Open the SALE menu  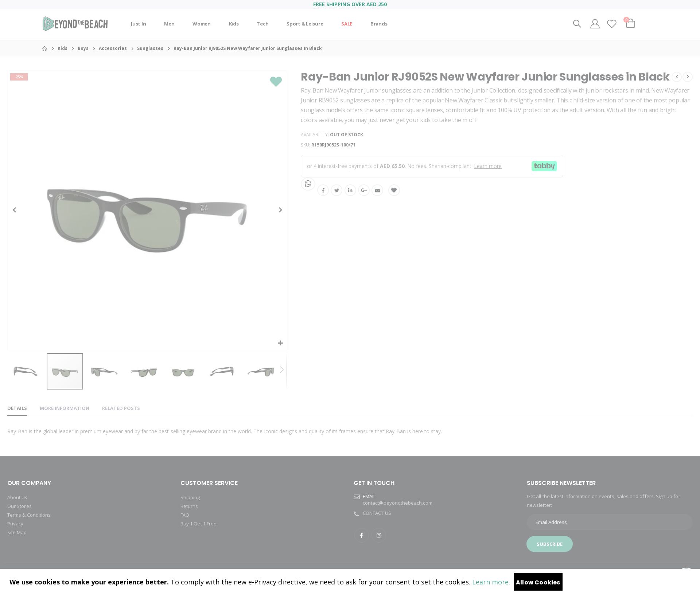point(347,24)
